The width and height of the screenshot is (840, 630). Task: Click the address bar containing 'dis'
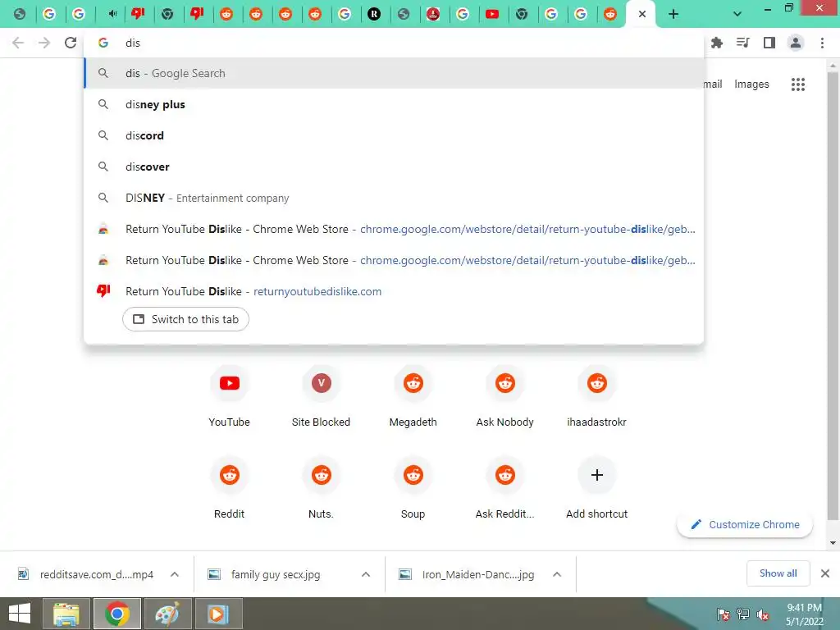tap(394, 43)
